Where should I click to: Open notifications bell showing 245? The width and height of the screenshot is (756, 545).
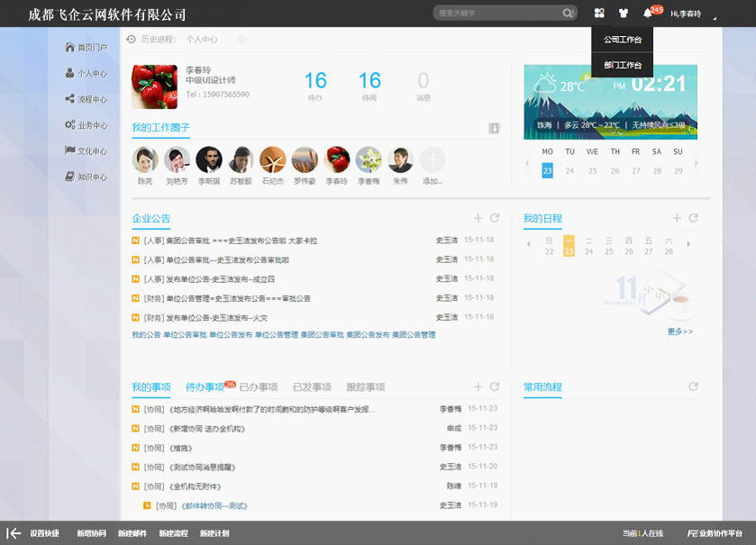point(648,13)
